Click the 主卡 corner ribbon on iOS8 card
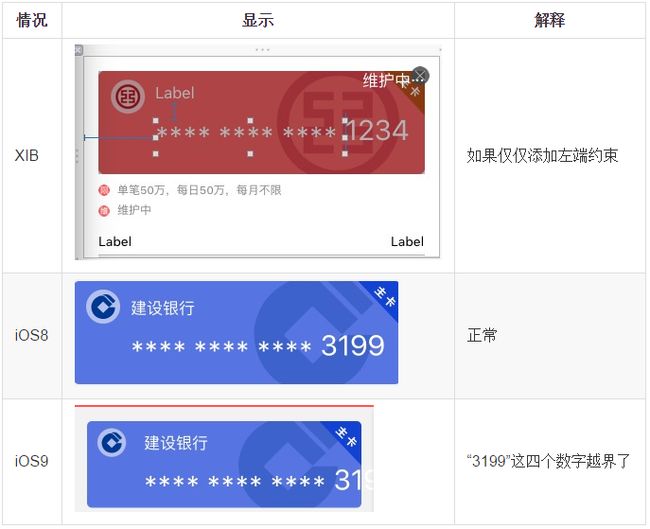 (384, 296)
